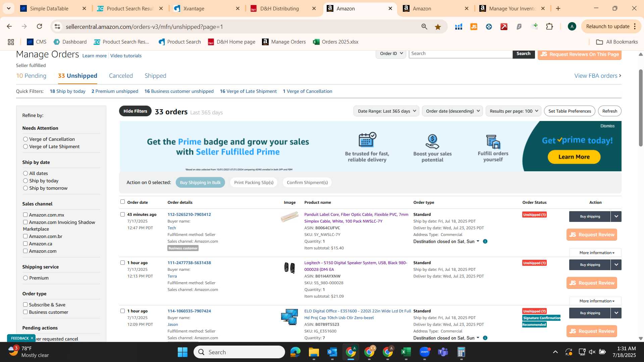View site information icon in address bar
Viewport: 644px width, 362px height.
pos(57,26)
